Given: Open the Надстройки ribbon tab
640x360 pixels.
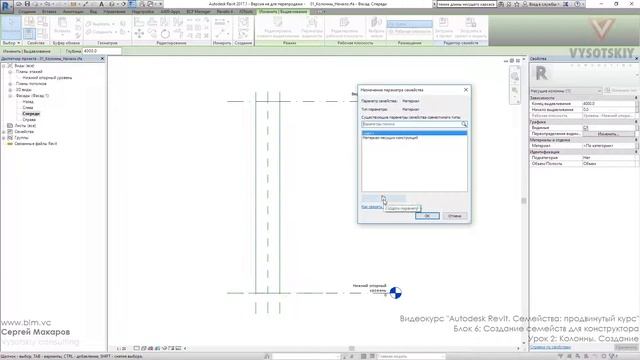Looking at the screenshot, I should pyautogui.click(x=143, y=12).
